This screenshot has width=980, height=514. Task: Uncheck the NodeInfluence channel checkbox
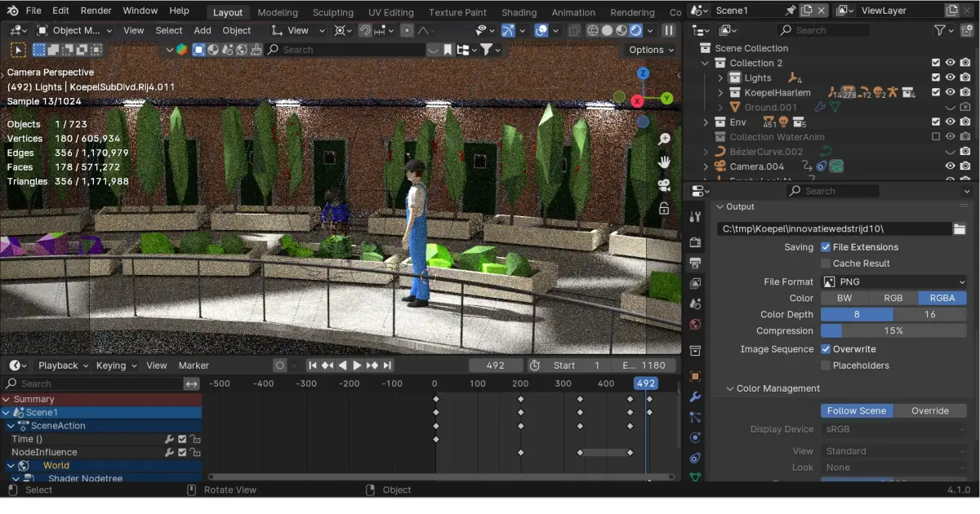[x=182, y=452]
